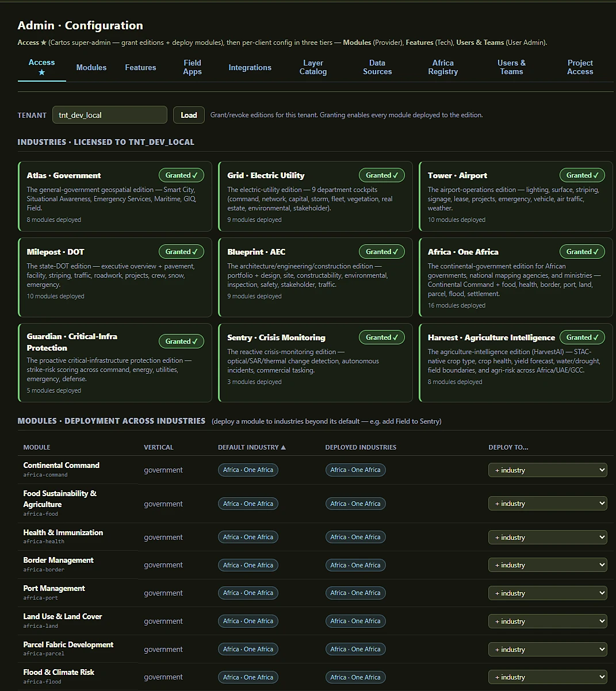616x691 pixels.
Task: Click the Load button
Action: pyautogui.click(x=189, y=115)
